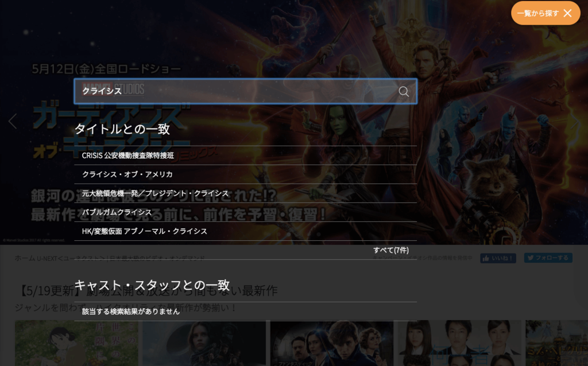
Task: Click the クライシス search input field
Action: coord(246,91)
